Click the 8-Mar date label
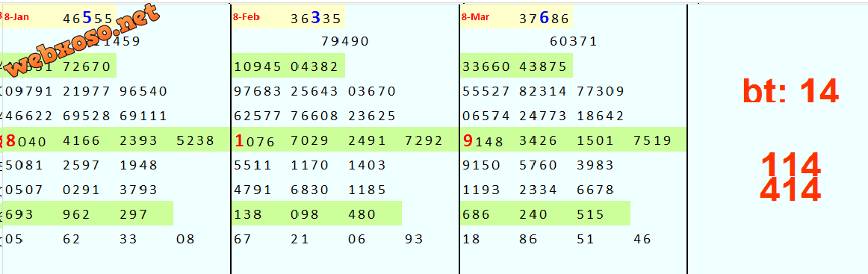 point(476,17)
